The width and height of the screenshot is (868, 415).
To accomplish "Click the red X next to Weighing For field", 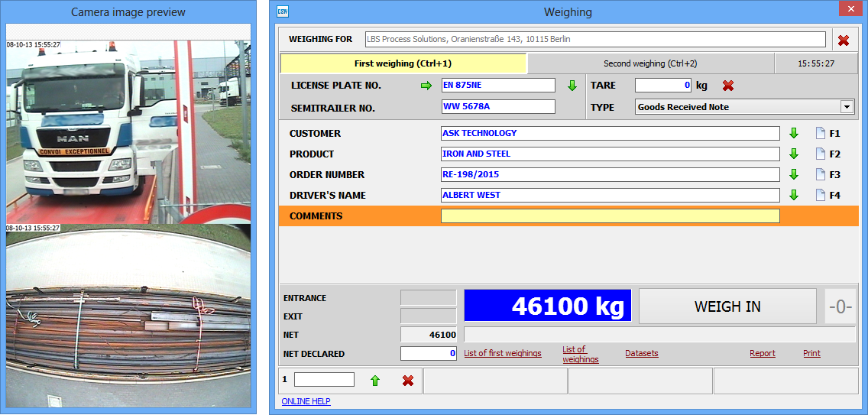I will (x=844, y=40).
